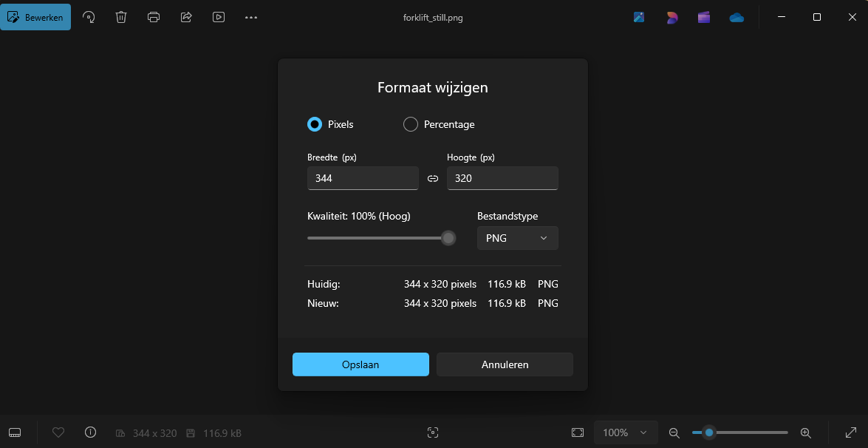Screen dimensions: 868x448
Task: Open the three-dots more options menu
Action: (x=250, y=17)
